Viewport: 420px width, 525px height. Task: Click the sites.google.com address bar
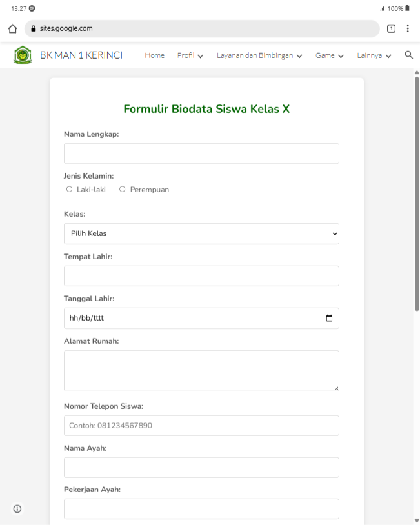click(x=206, y=29)
